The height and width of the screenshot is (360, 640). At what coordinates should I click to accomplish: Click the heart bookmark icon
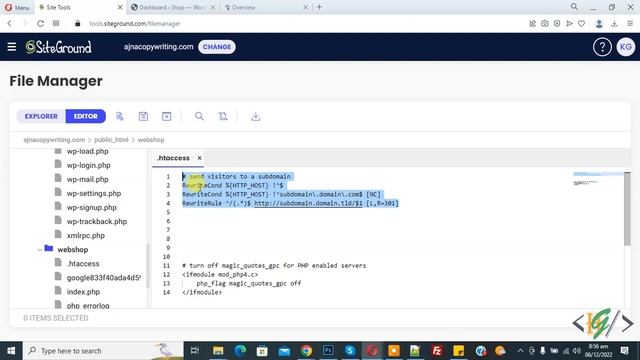581,24
